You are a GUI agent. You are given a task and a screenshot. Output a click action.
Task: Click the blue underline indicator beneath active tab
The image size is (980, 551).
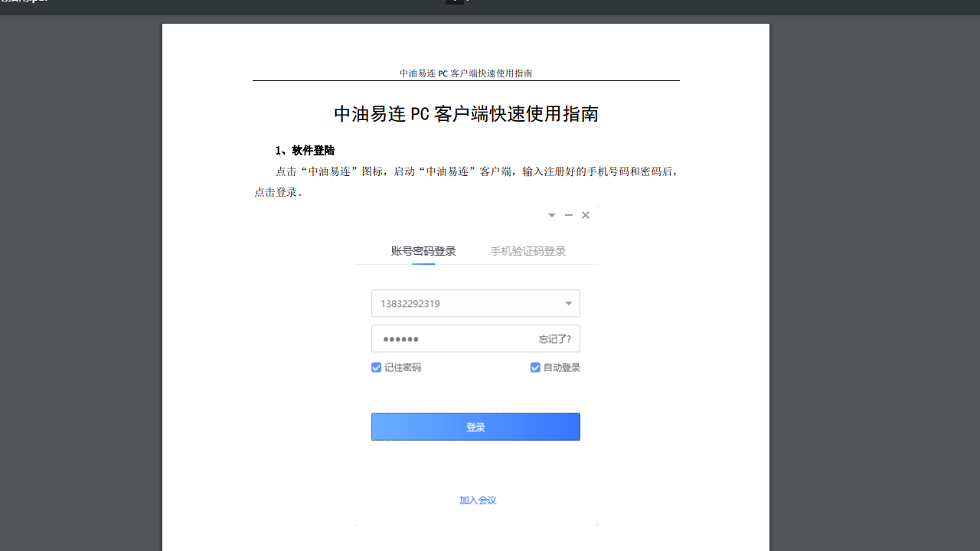[x=423, y=263]
